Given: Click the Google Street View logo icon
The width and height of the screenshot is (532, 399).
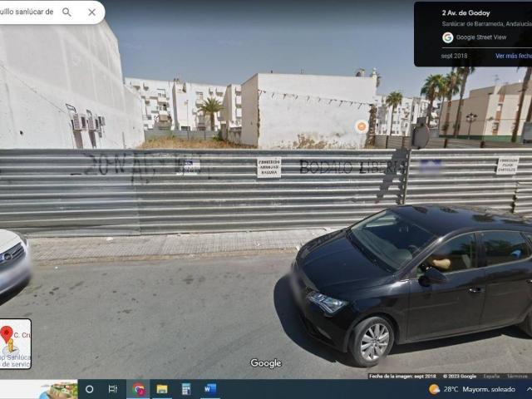Looking at the screenshot, I should [448, 37].
